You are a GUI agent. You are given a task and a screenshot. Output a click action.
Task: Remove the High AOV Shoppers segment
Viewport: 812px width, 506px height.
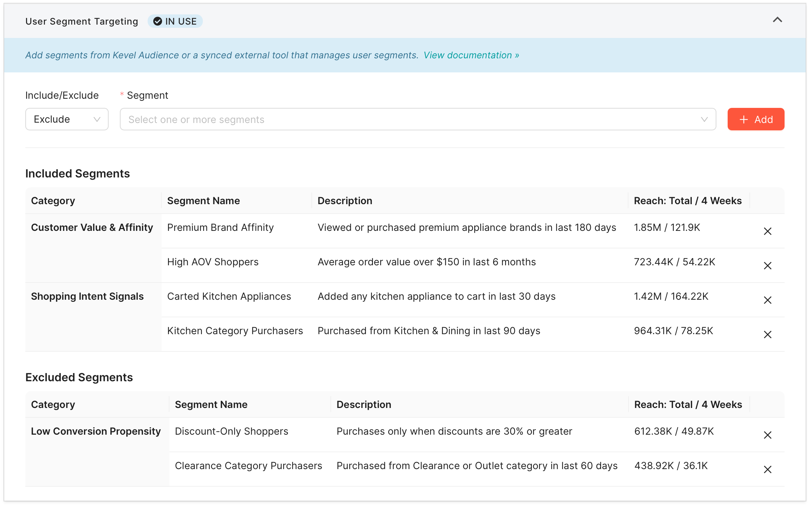click(767, 266)
